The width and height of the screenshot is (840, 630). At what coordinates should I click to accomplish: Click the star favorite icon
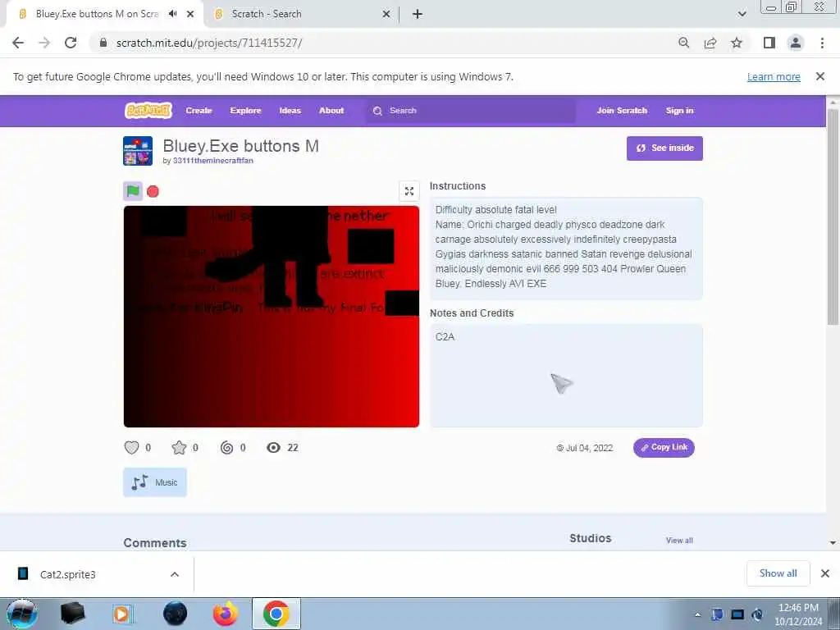179,447
